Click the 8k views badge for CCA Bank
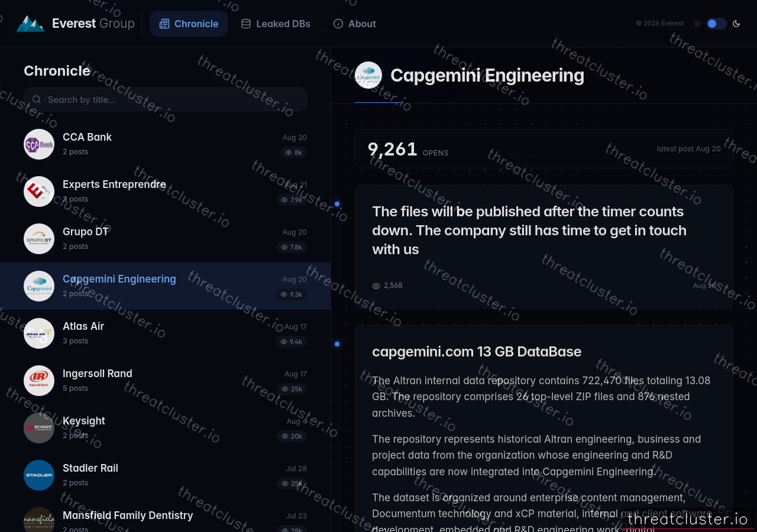 click(x=293, y=153)
